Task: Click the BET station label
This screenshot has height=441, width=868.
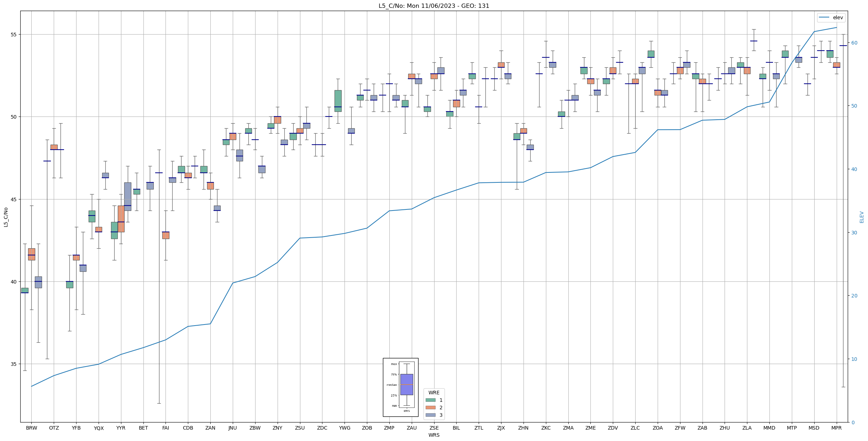Action: [143, 428]
